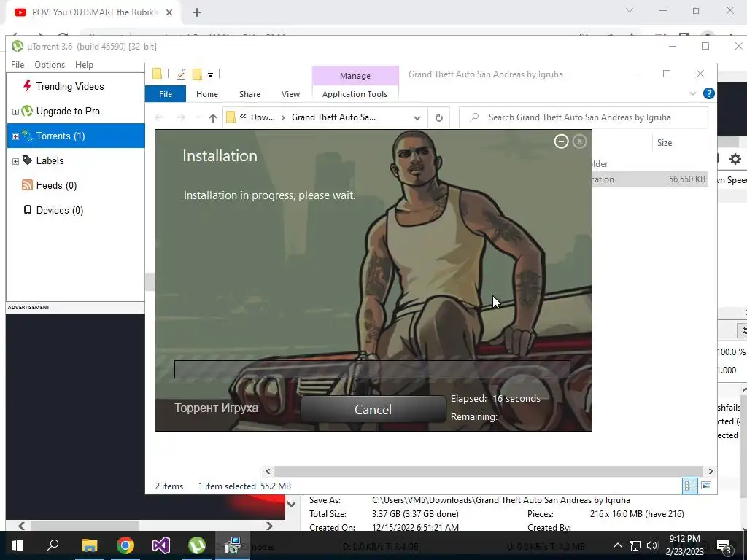Click the Explorer Up arrow button

[212, 117]
